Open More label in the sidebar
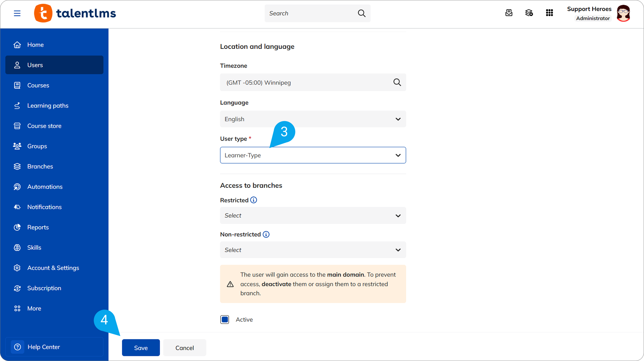Viewport: 644px width, 361px height. [x=34, y=308]
